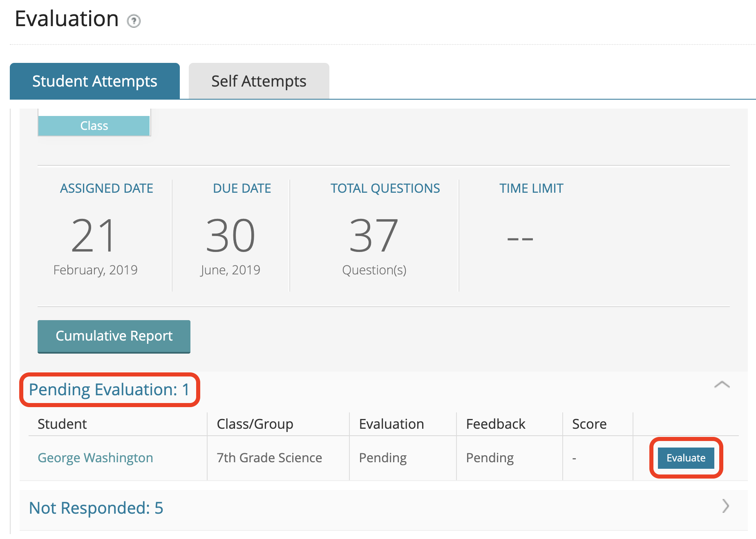Open George Washington's student link
This screenshot has height=539, width=756.
[95, 458]
